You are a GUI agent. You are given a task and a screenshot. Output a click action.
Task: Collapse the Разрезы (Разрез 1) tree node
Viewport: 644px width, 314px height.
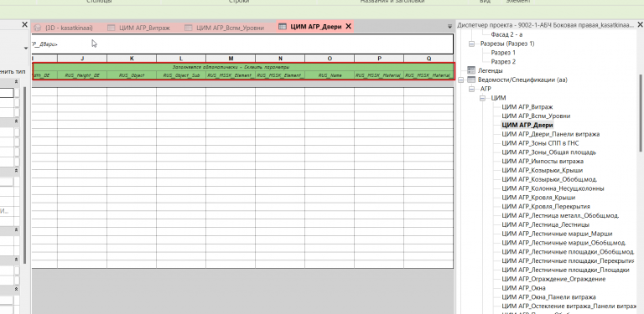[471, 44]
